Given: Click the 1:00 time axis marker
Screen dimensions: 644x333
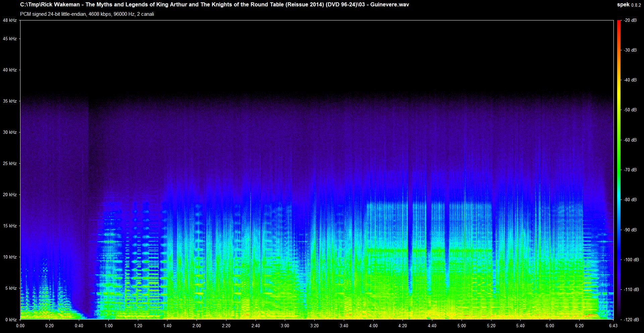Looking at the screenshot, I should [108, 326].
